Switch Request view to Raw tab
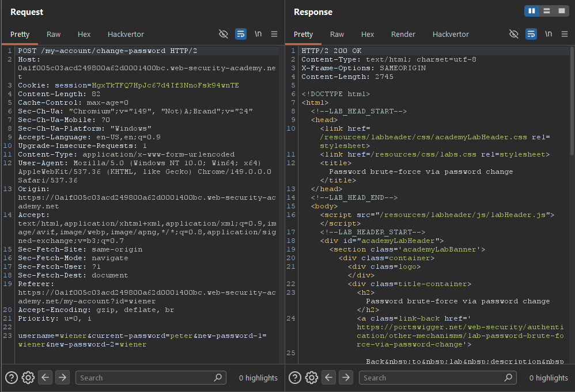This screenshot has height=392, width=575. pyautogui.click(x=54, y=35)
